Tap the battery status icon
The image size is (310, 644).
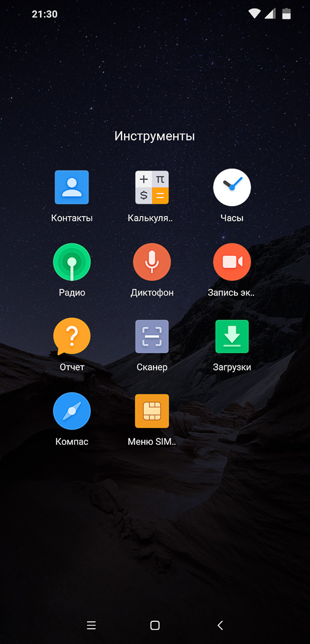(286, 14)
